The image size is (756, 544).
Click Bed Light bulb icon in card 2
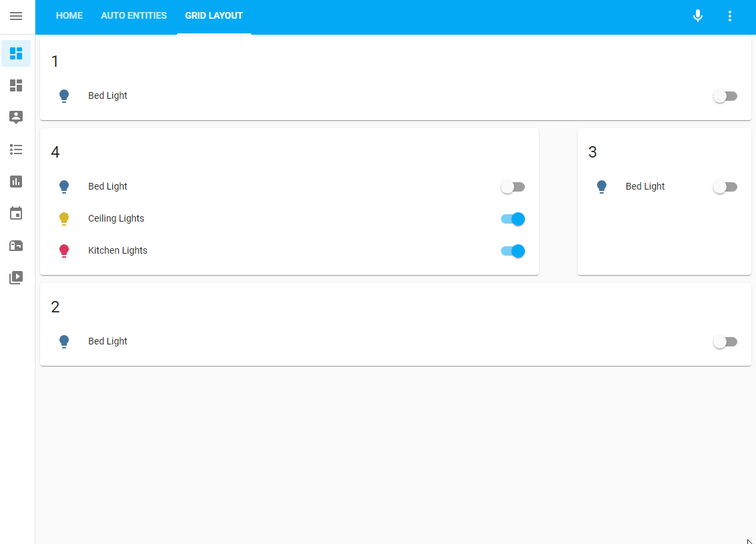point(64,342)
